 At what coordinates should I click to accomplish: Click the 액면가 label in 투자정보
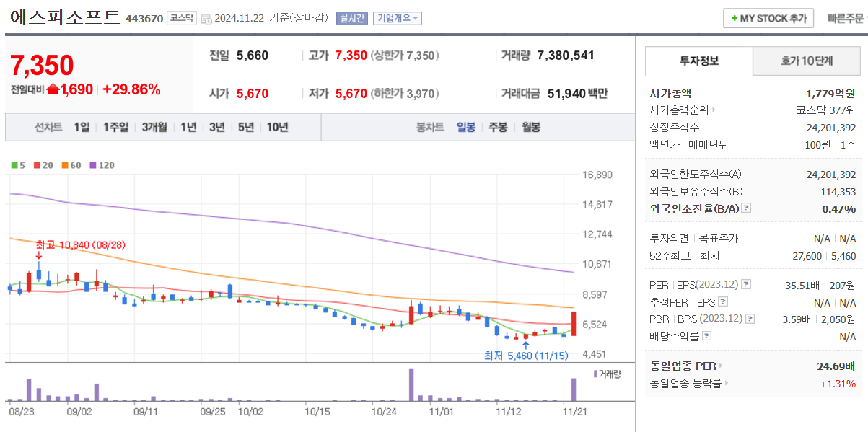click(x=664, y=144)
